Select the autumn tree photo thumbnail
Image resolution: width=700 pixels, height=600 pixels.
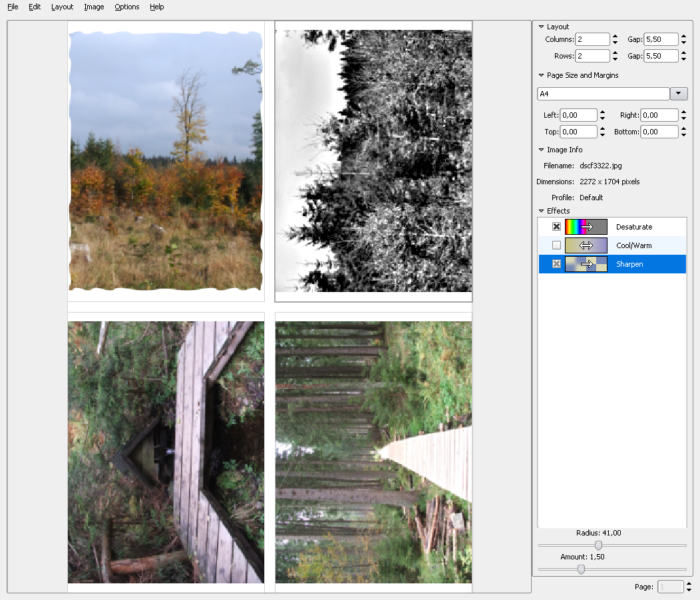[x=166, y=161]
